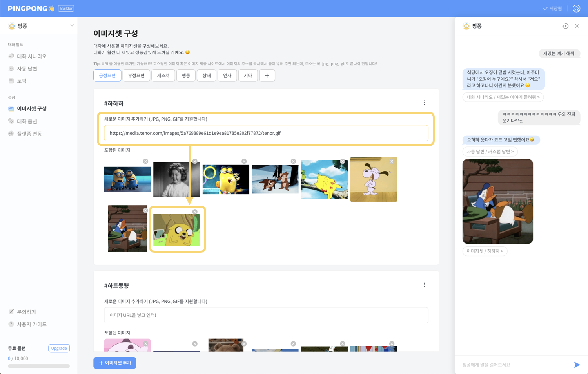Image resolution: width=588 pixels, height=374 pixels.
Task: Open more options for #하하하 set
Action: tap(425, 103)
